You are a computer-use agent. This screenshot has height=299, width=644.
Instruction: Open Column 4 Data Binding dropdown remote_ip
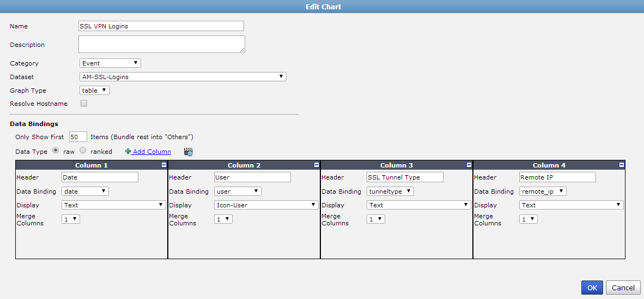[543, 192]
